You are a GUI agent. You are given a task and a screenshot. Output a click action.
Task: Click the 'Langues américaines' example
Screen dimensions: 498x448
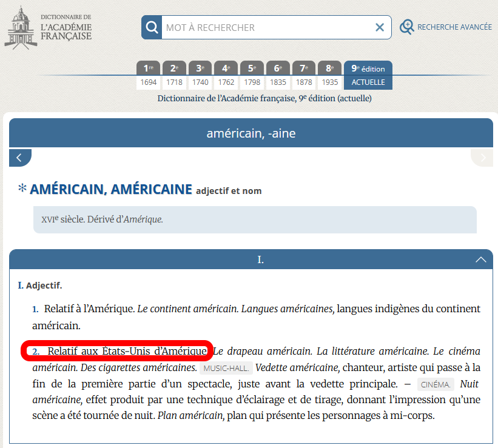coord(288,309)
